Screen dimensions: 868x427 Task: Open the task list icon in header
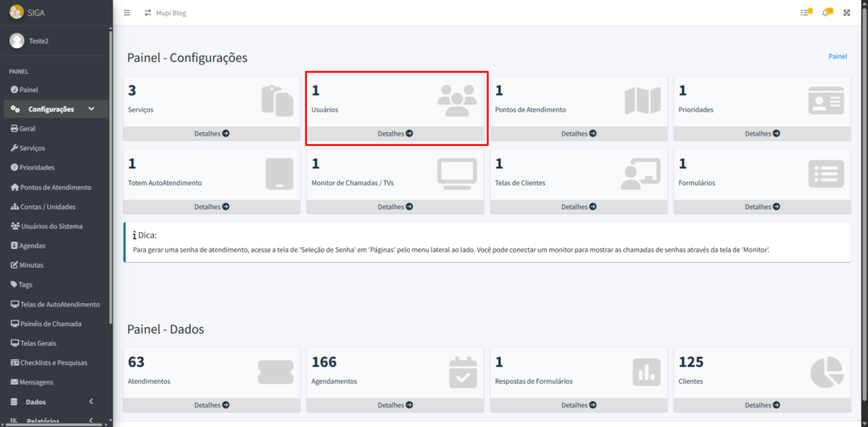pos(805,13)
